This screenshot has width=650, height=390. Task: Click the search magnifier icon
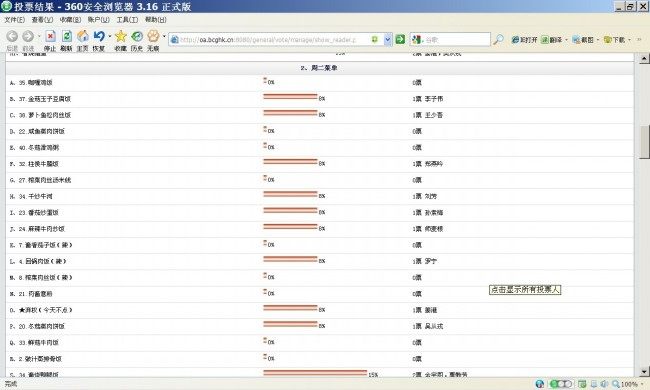(x=498, y=39)
